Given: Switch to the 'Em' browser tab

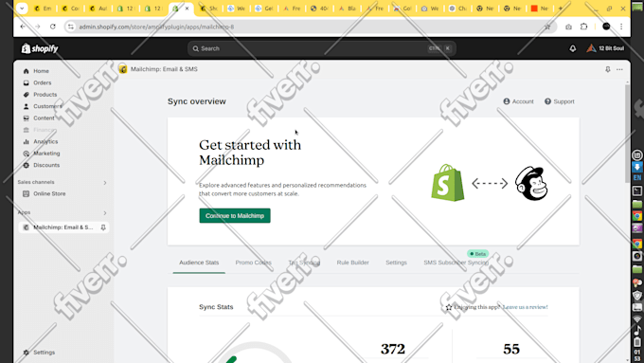Looking at the screenshot, I should [x=43, y=9].
